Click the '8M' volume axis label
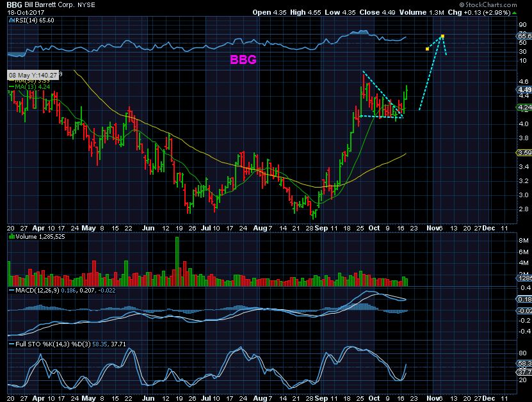The height and width of the screenshot is (402, 532). (524, 241)
